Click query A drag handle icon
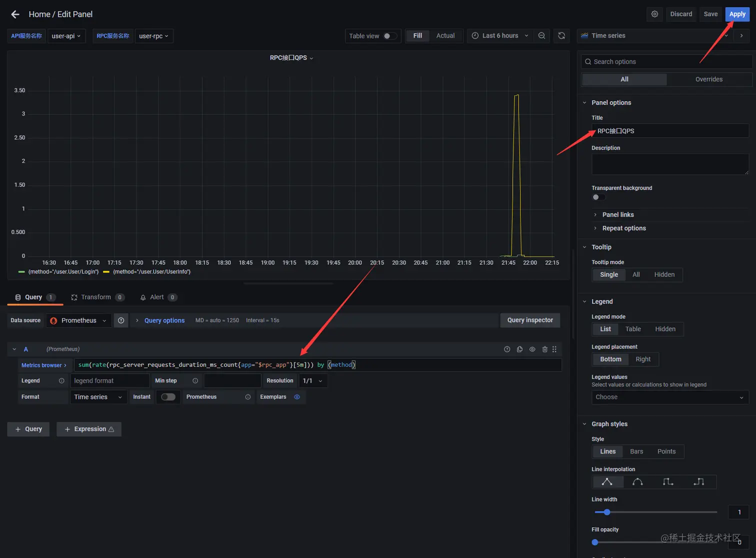 pos(554,349)
